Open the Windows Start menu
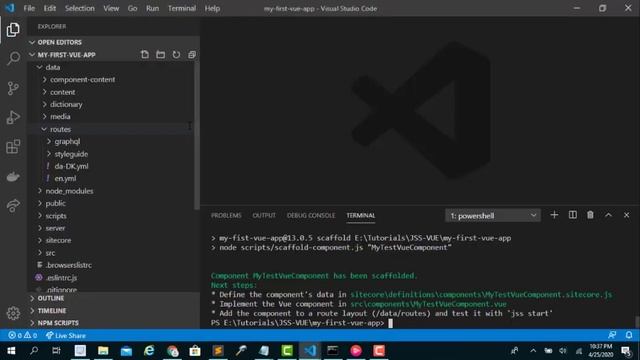 pos(11,351)
